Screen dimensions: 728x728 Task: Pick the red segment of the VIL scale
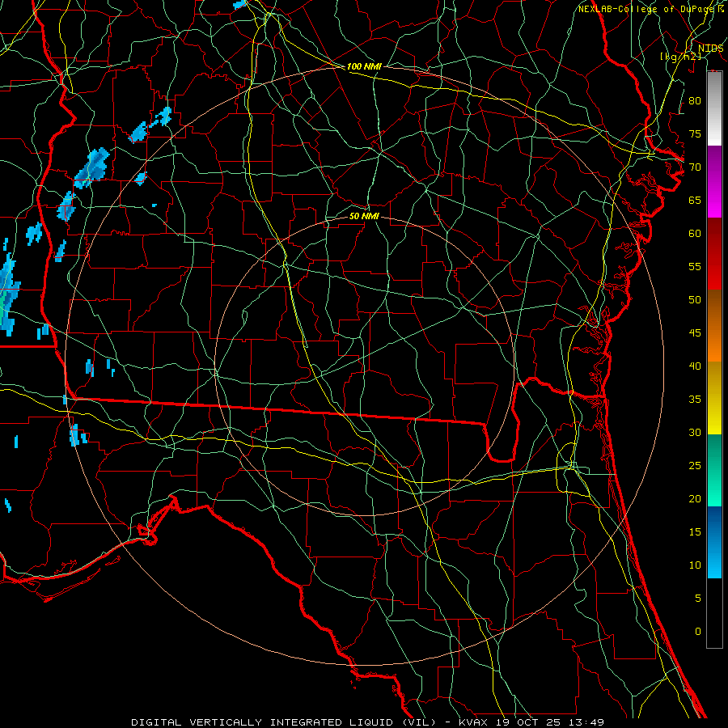(x=714, y=254)
